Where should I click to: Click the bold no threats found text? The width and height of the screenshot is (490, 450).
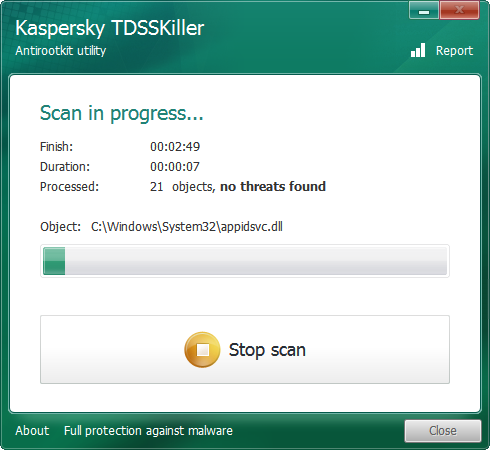tap(273, 187)
